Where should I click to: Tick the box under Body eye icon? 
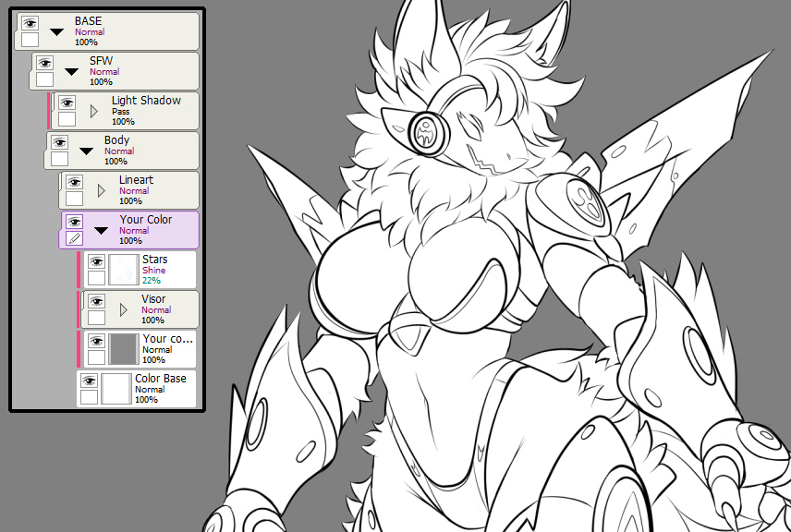click(x=59, y=160)
